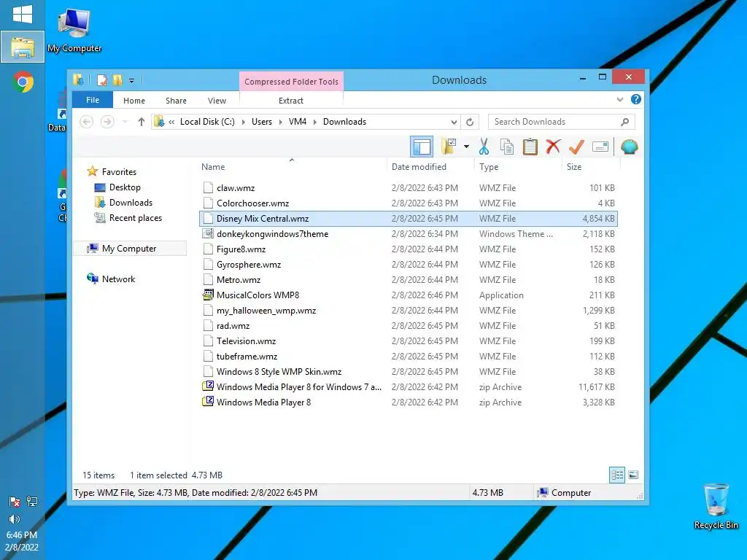
Task: Sort by the Size column header
Action: pos(591,167)
